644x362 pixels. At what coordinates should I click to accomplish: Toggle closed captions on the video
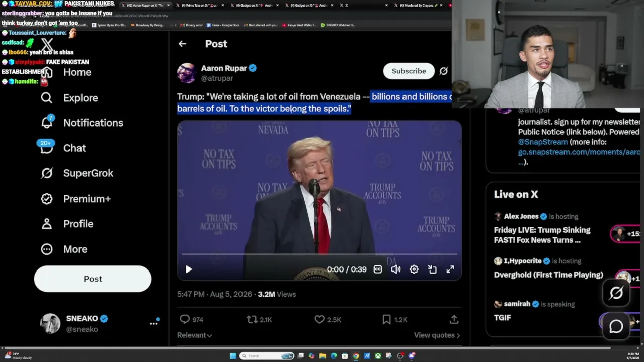coord(378,269)
